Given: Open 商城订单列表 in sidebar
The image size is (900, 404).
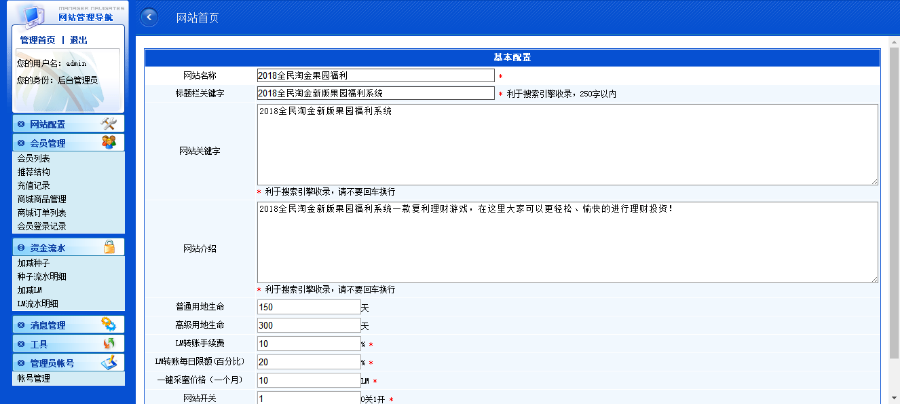Looking at the screenshot, I should tap(42, 213).
